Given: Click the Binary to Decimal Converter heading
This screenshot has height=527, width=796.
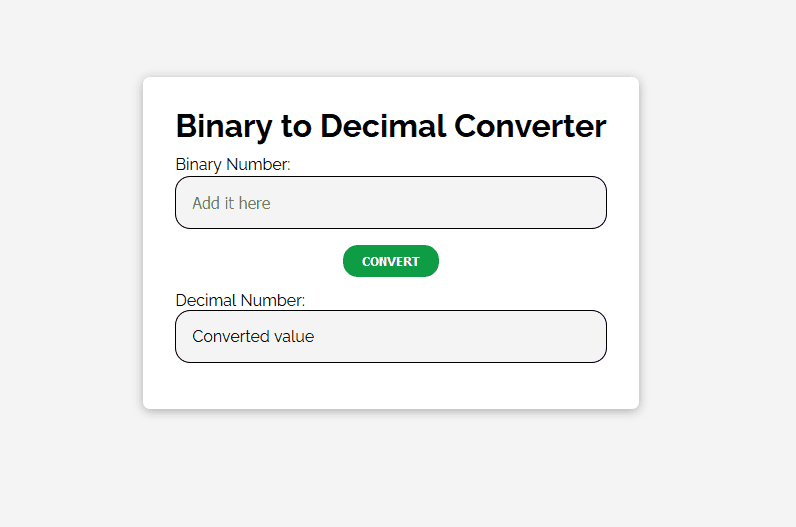Looking at the screenshot, I should pos(390,126).
